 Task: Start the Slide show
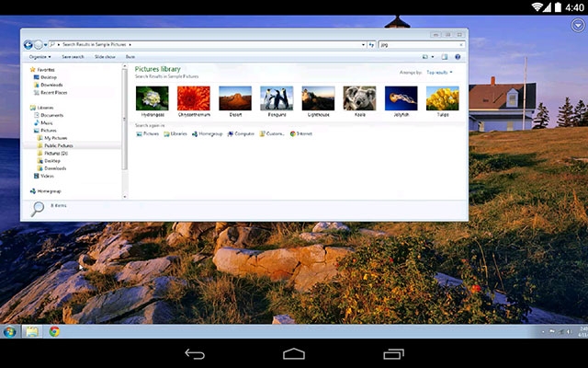tap(105, 56)
